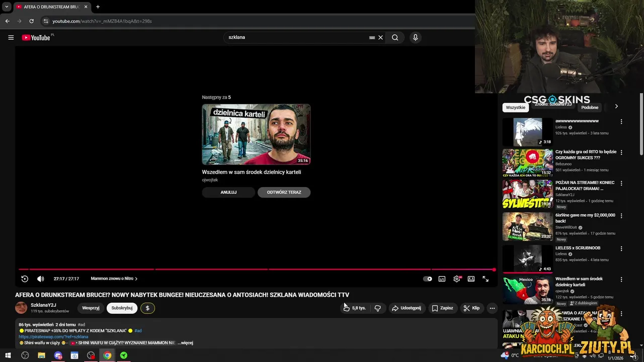Share the video with Udostępnij

coord(407,308)
